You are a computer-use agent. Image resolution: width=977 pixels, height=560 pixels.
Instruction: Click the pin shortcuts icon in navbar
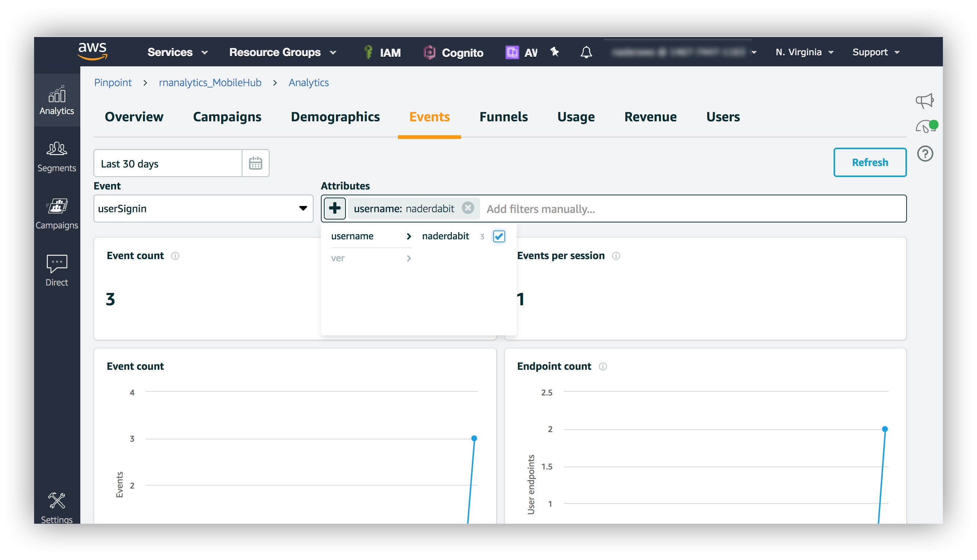tap(554, 52)
